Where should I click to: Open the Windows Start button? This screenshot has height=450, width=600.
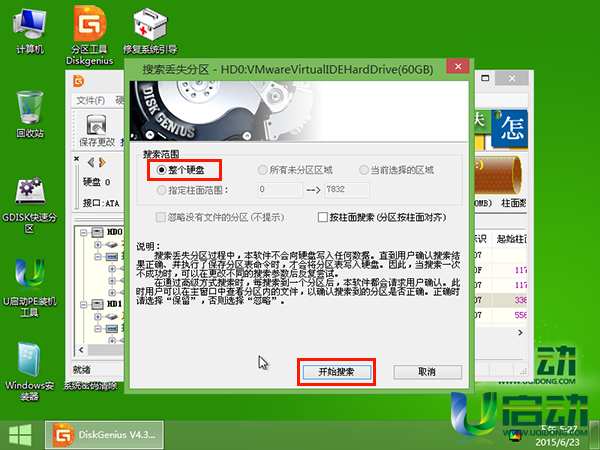click(20, 435)
